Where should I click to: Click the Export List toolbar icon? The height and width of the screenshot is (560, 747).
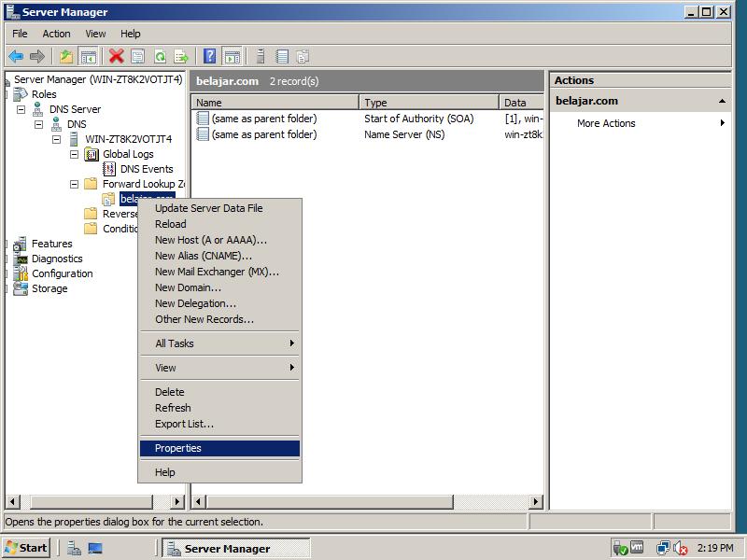(x=181, y=57)
